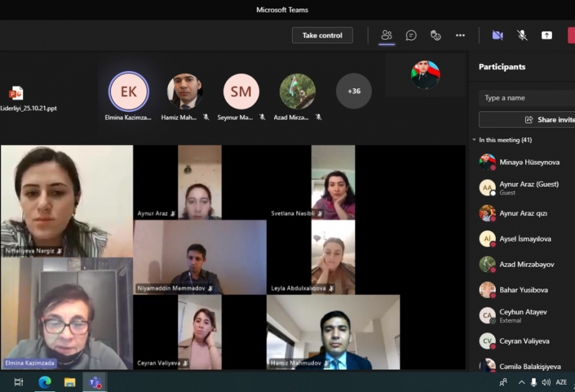Image resolution: width=575 pixels, height=392 pixels.
Task: Select Aysel İsmayılova in participants list
Action: [523, 239]
